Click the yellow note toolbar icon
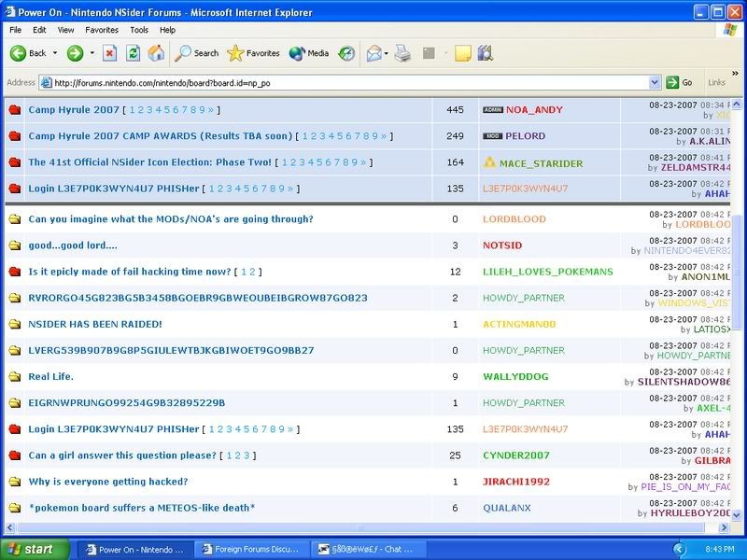Image resolution: width=747 pixels, height=560 pixels. click(462, 53)
